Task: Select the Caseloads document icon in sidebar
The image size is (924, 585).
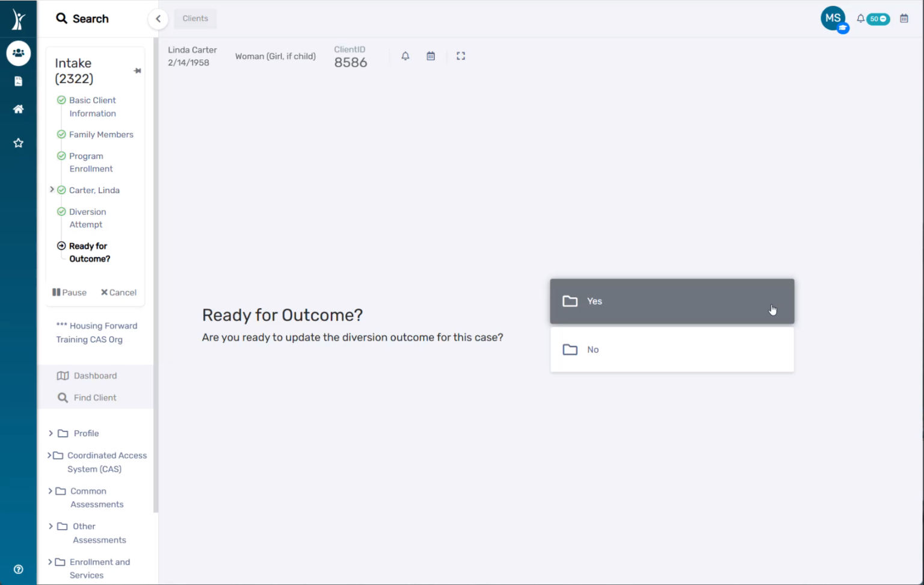Action: pyautogui.click(x=18, y=81)
